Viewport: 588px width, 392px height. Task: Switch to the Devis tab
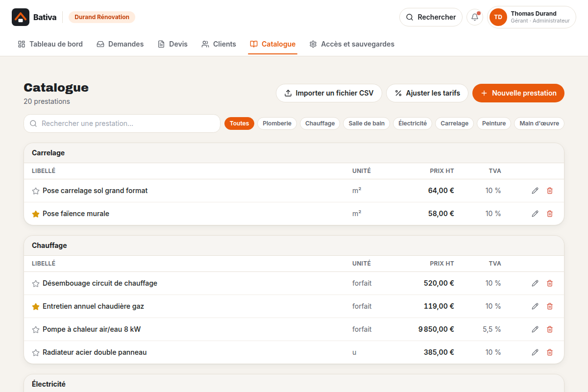pyautogui.click(x=172, y=44)
